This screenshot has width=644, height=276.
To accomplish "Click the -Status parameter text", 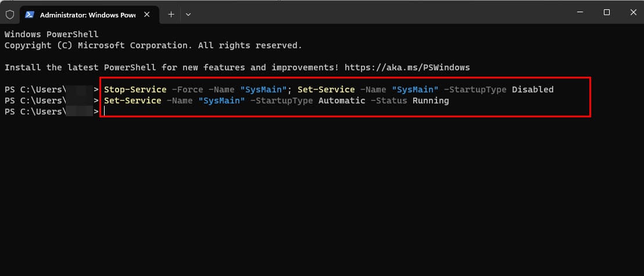I will 389,101.
